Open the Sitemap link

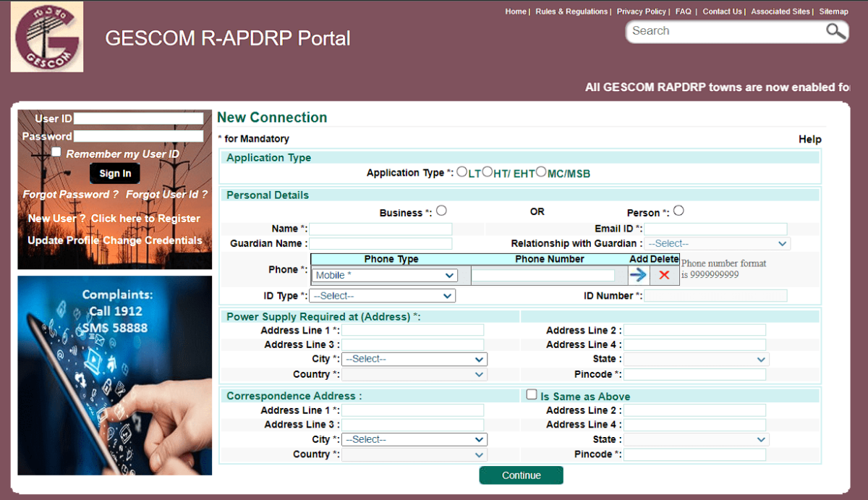[x=834, y=12]
